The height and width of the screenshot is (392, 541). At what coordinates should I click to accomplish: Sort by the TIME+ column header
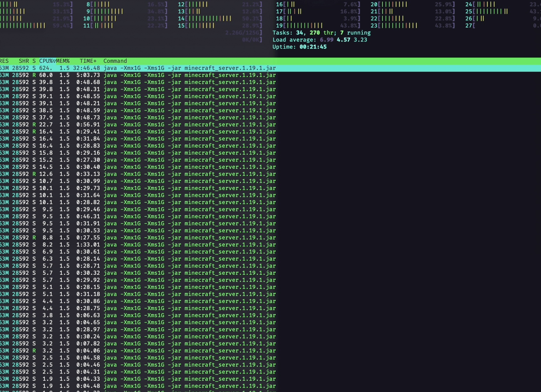[88, 61]
